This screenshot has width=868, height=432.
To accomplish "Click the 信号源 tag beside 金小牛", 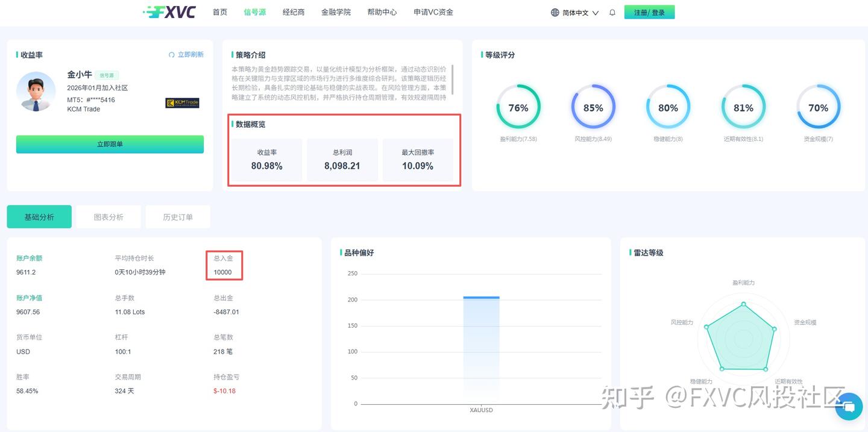I will point(107,75).
